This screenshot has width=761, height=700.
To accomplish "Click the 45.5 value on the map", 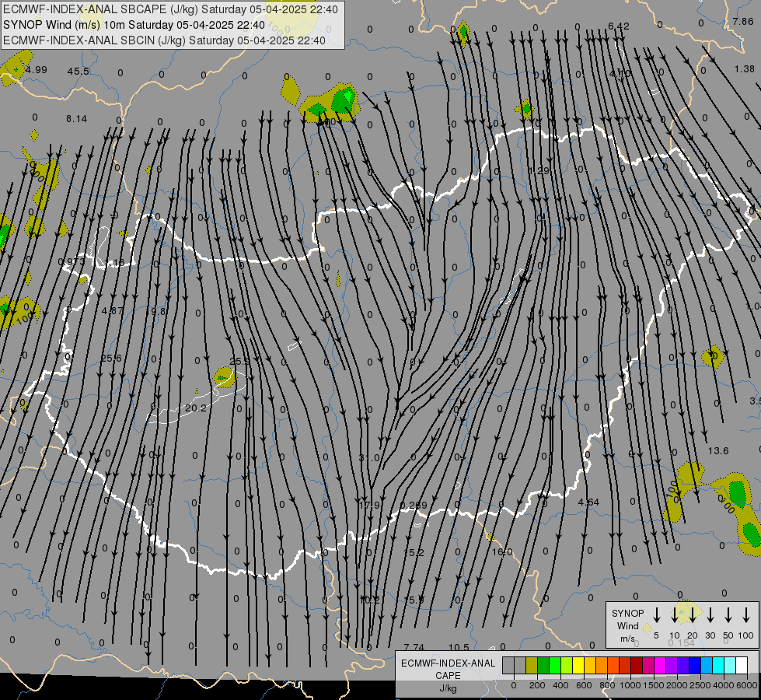I will (79, 72).
